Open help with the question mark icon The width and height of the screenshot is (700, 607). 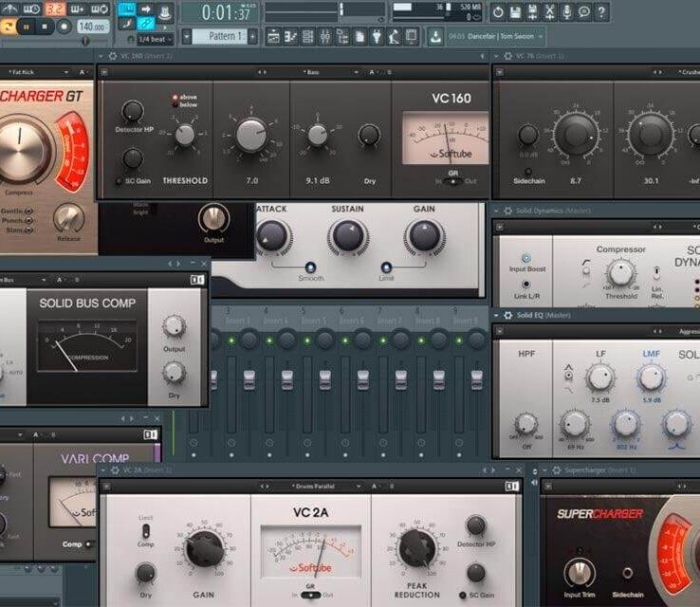click(601, 12)
